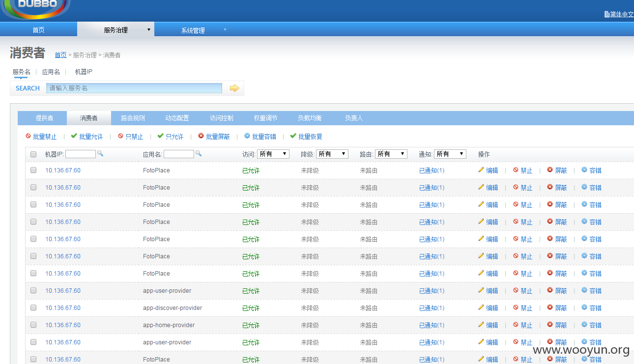This screenshot has height=364, width=634.
Task: Edit the app-home-provider row via 编辑
Action: (x=488, y=325)
